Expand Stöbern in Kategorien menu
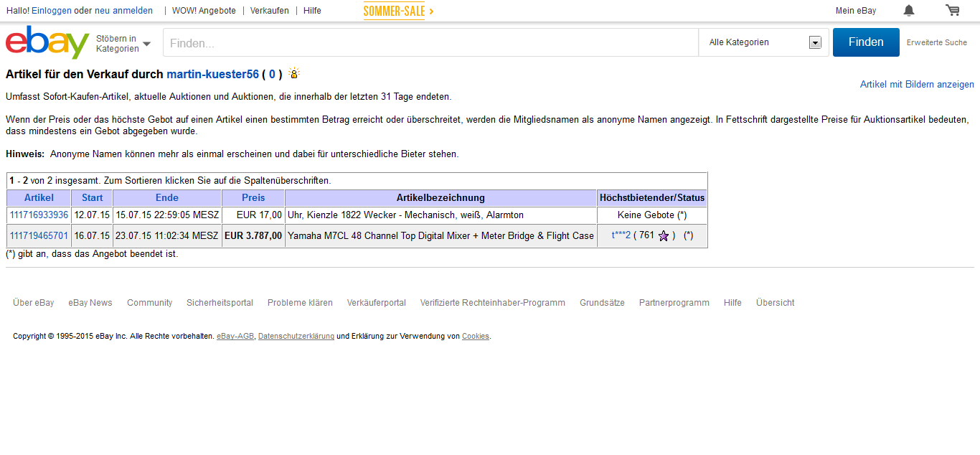Screen dimensions: 980x455 pyautogui.click(x=123, y=43)
